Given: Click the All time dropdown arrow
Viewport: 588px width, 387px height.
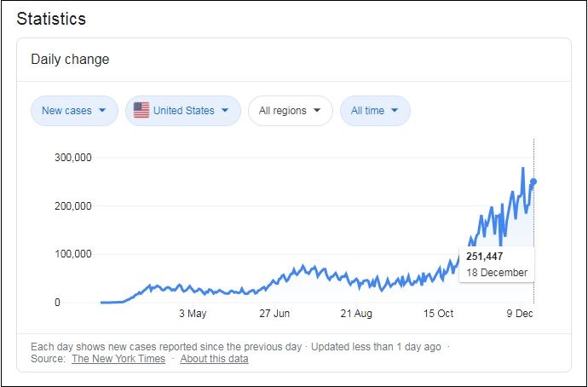Looking at the screenshot, I should 396,111.
